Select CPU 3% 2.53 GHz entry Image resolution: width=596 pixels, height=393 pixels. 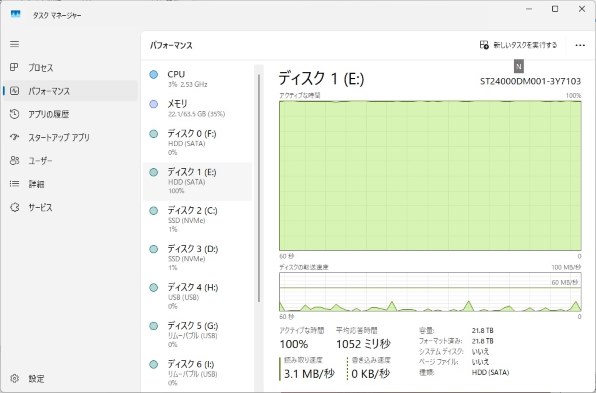point(197,79)
